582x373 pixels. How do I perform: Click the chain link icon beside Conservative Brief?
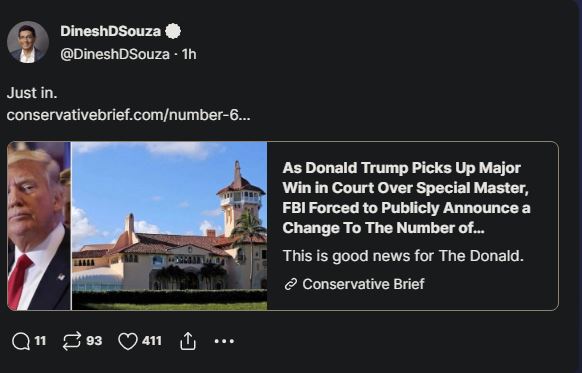[291, 284]
